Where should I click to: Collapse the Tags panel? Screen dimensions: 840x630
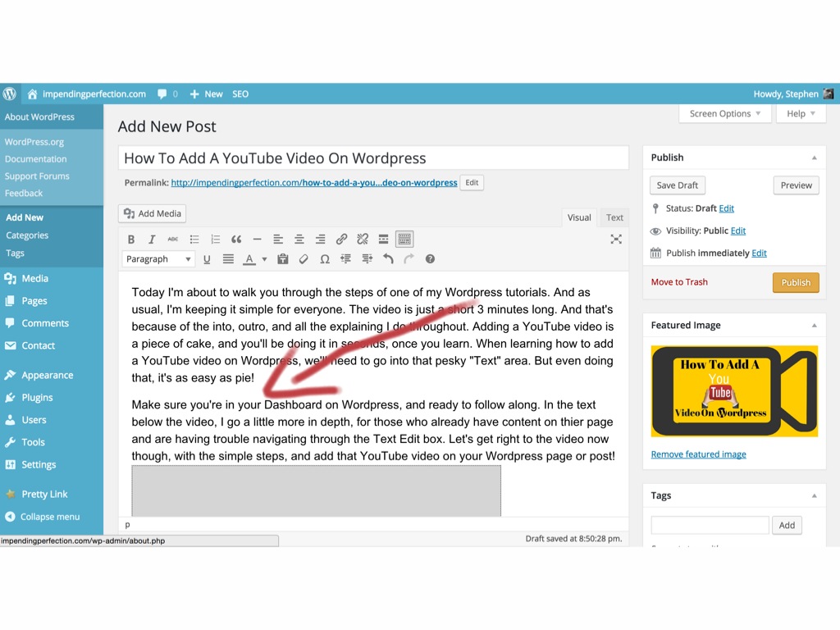[x=815, y=495]
